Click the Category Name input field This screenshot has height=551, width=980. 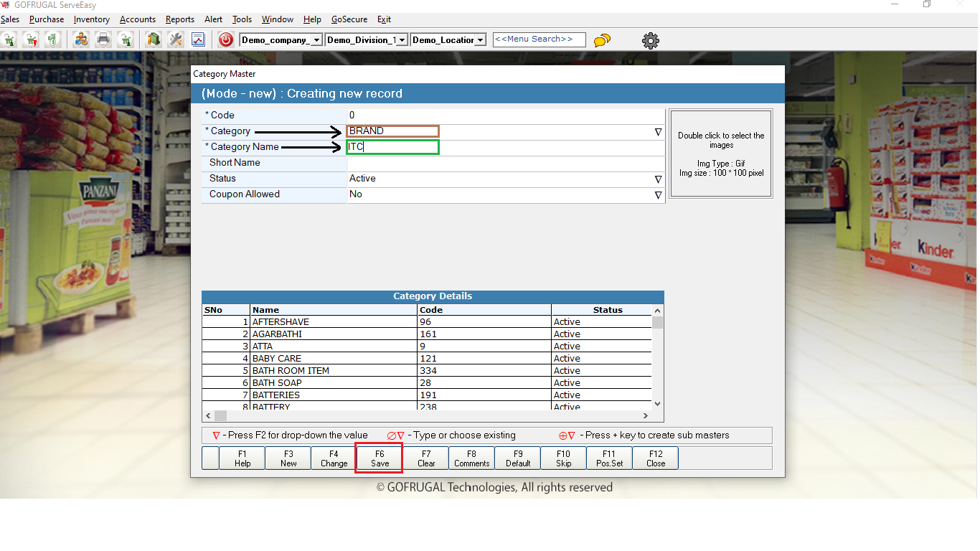click(x=392, y=147)
